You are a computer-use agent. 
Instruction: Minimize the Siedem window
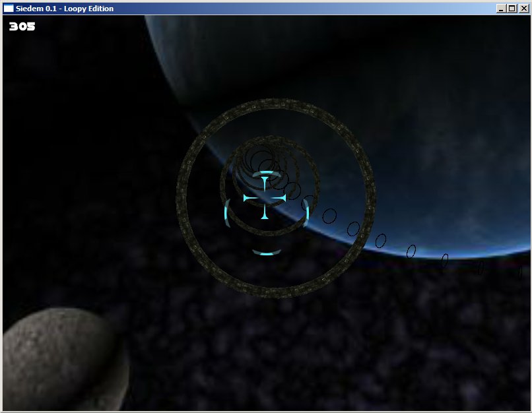[x=501, y=9]
